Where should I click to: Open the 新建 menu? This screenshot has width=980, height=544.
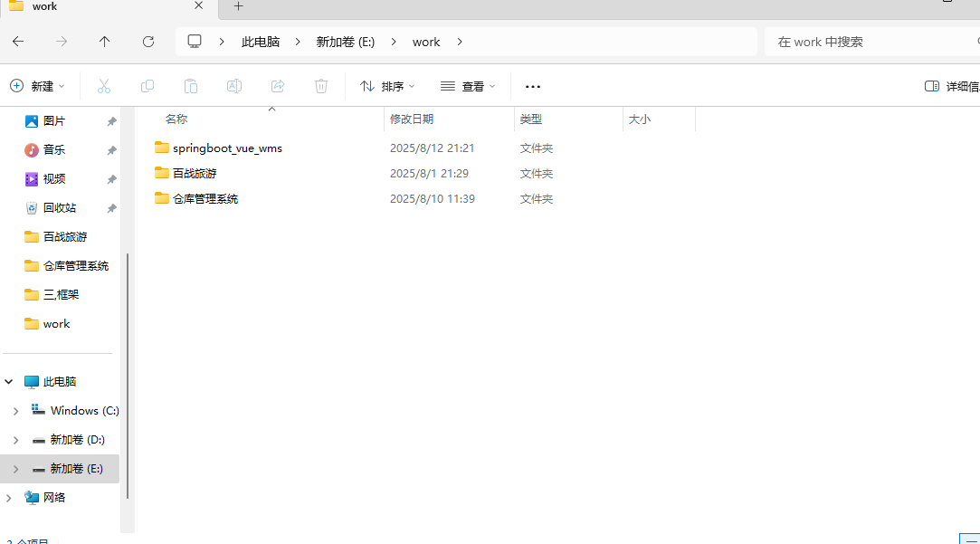(x=37, y=86)
